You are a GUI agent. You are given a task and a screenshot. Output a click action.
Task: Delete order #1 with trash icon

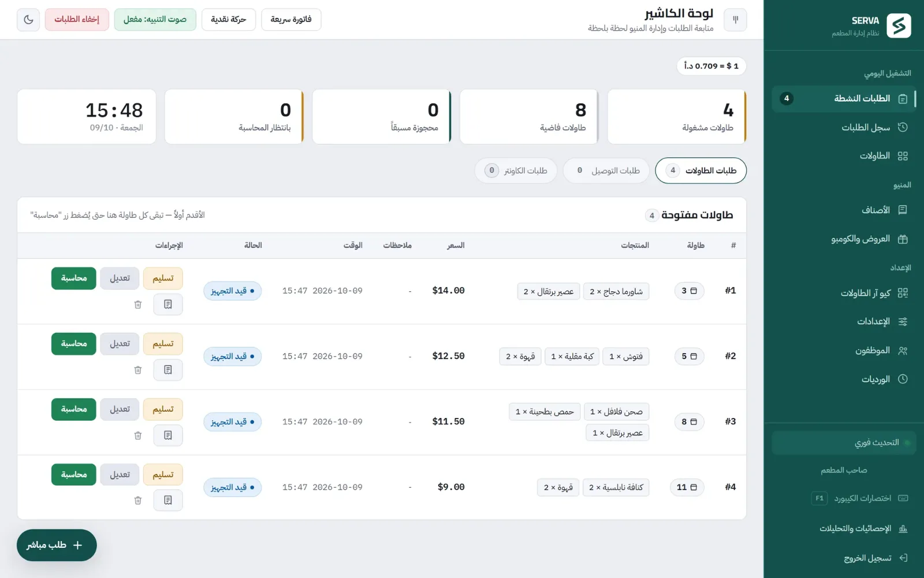coord(138,304)
